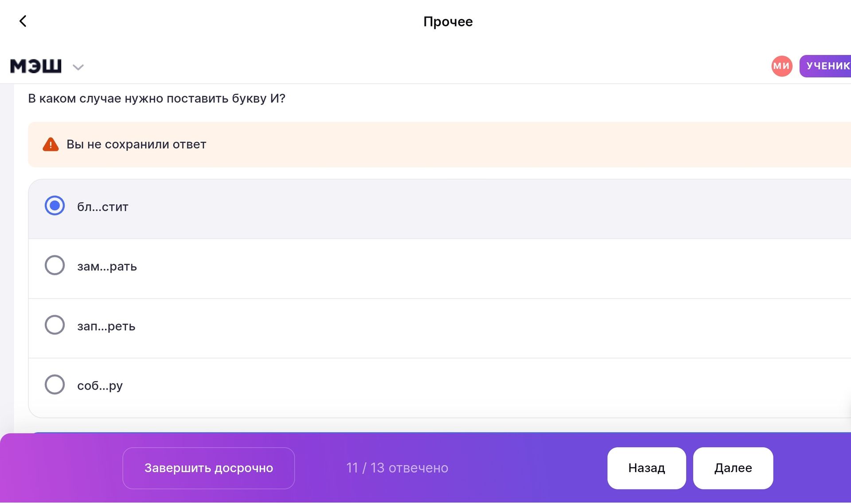Click the orange warning triangle icon
851x504 pixels.
51,145
